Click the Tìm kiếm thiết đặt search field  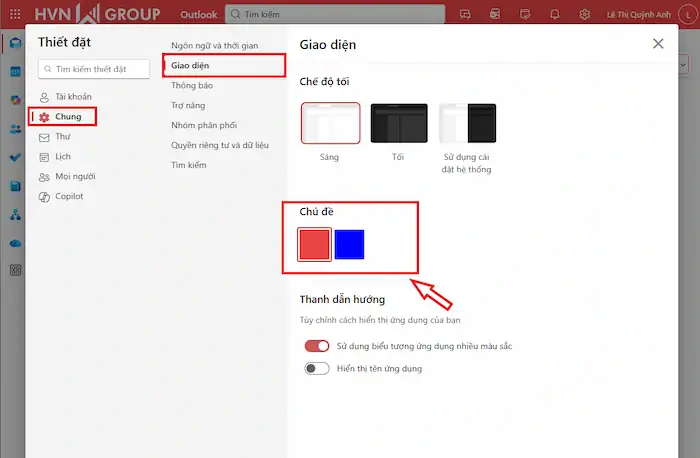[x=94, y=69]
